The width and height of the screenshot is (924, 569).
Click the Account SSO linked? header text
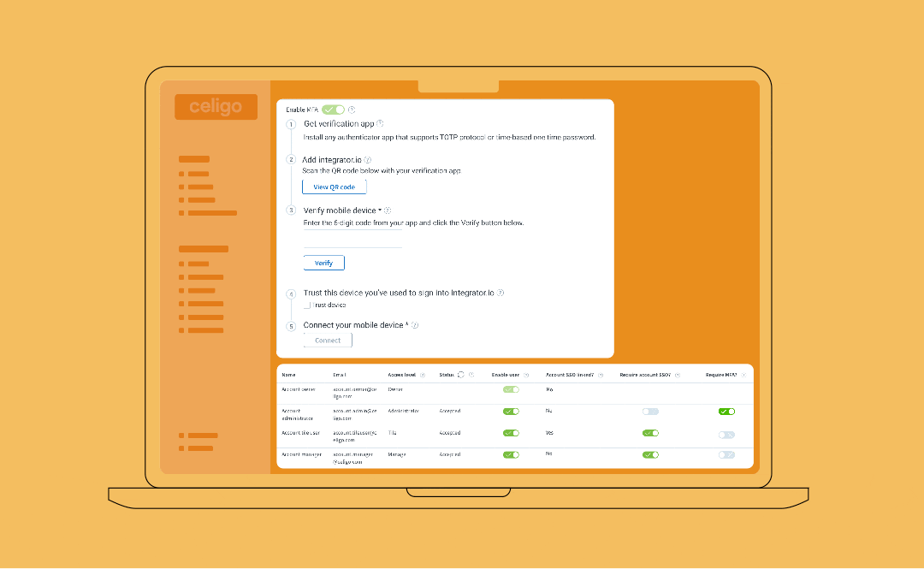click(x=570, y=375)
